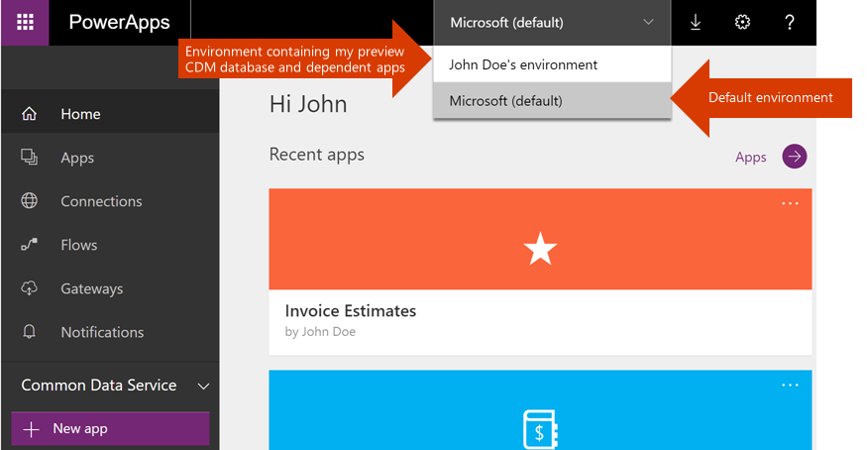Click the Flows icon in sidebar

tap(29, 244)
